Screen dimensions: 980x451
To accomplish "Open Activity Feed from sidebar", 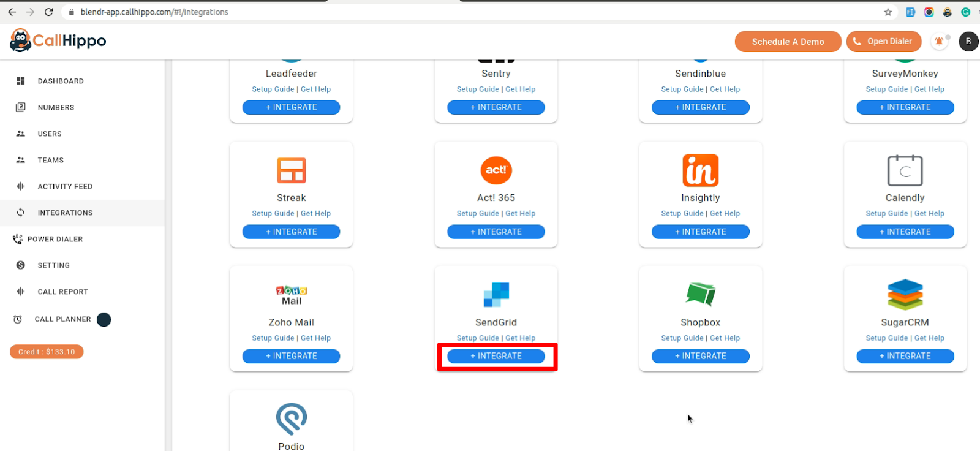I will click(65, 186).
